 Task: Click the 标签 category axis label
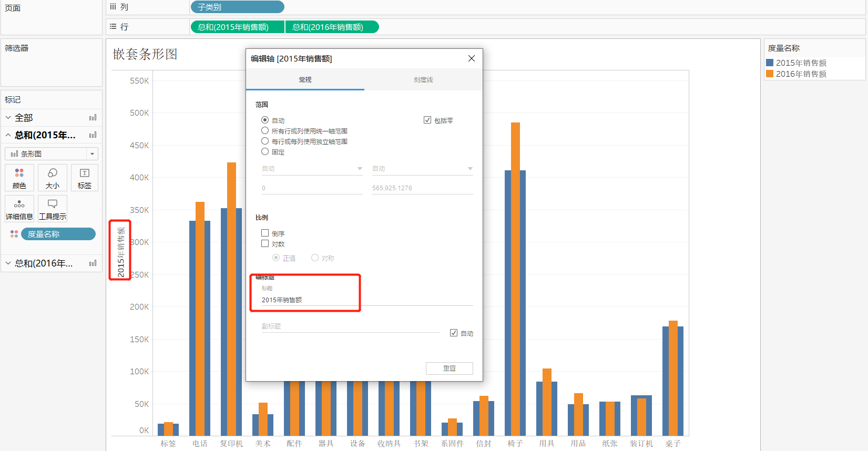168,444
